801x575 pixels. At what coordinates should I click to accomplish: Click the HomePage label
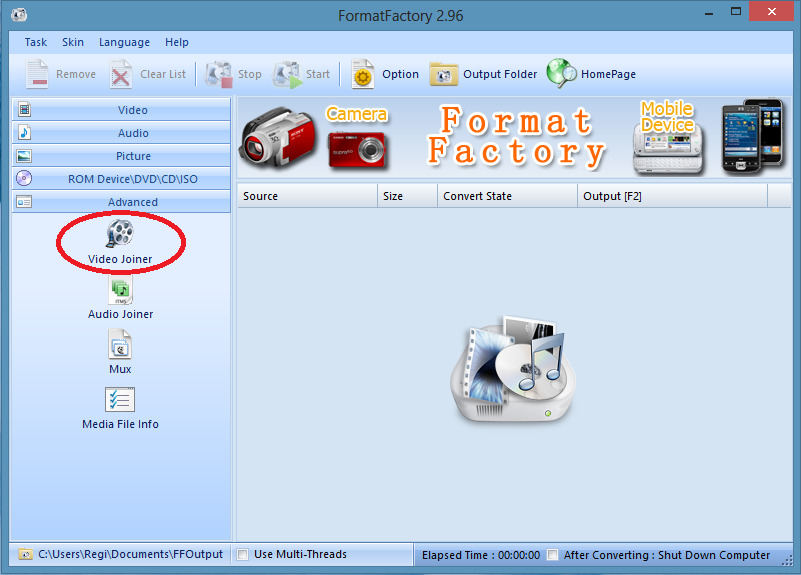pos(608,75)
